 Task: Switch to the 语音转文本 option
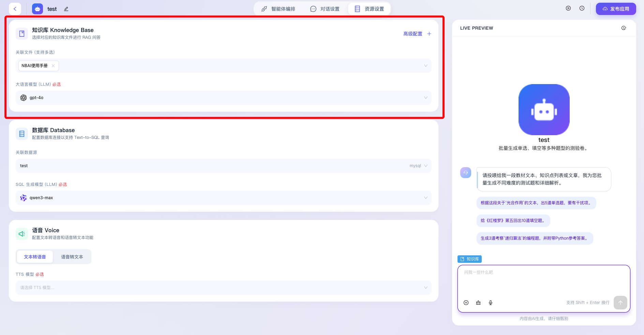(x=72, y=257)
